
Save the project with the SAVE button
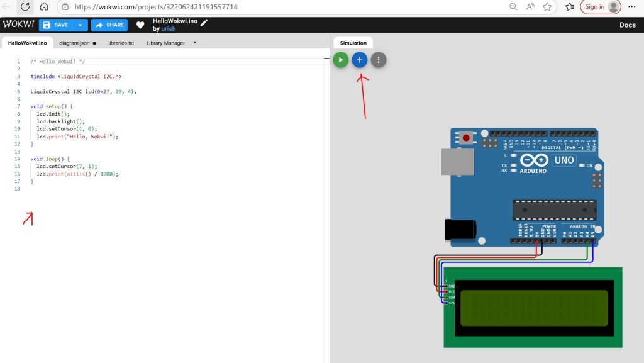(55, 25)
